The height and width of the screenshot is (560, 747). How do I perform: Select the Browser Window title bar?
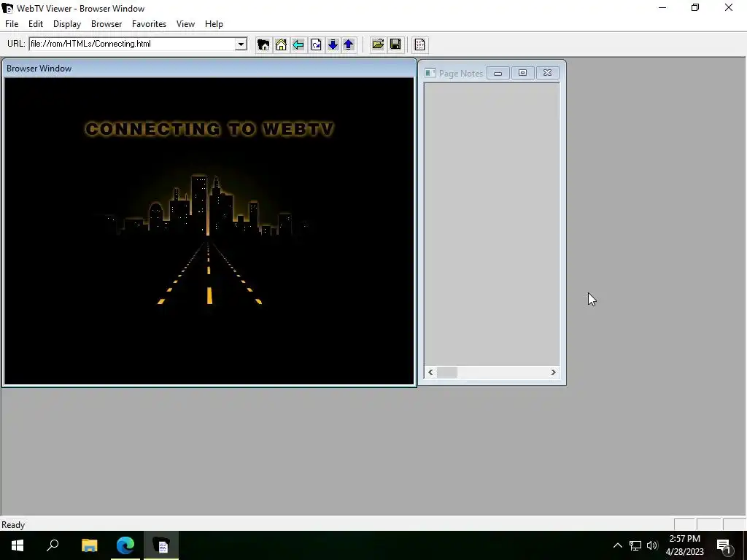click(x=209, y=69)
